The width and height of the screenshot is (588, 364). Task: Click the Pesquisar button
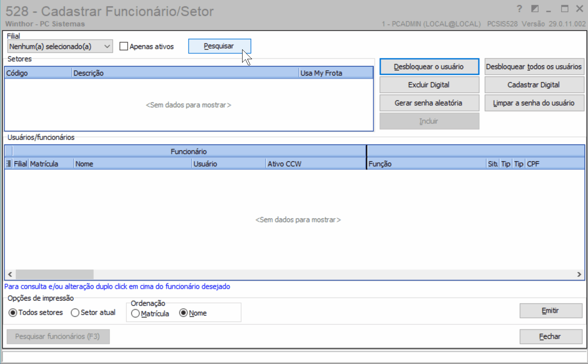tap(219, 46)
